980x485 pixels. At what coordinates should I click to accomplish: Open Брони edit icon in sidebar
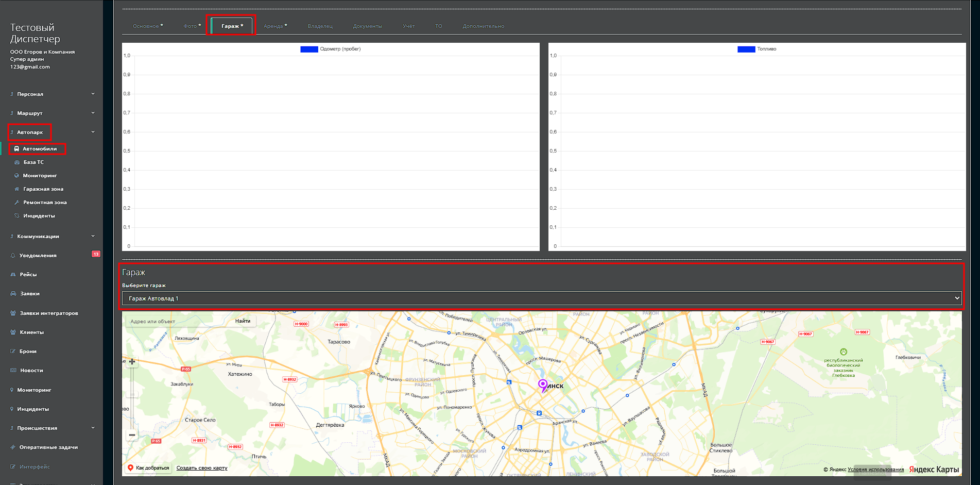(x=13, y=352)
